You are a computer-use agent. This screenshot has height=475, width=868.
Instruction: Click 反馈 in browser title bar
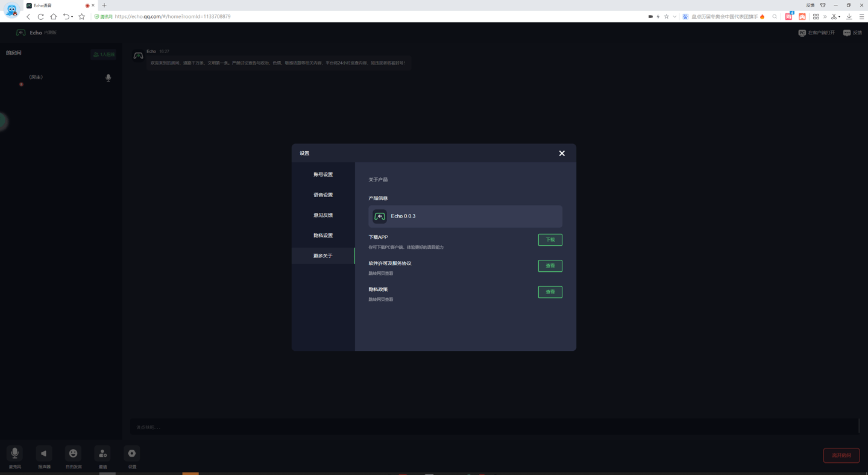click(810, 5)
